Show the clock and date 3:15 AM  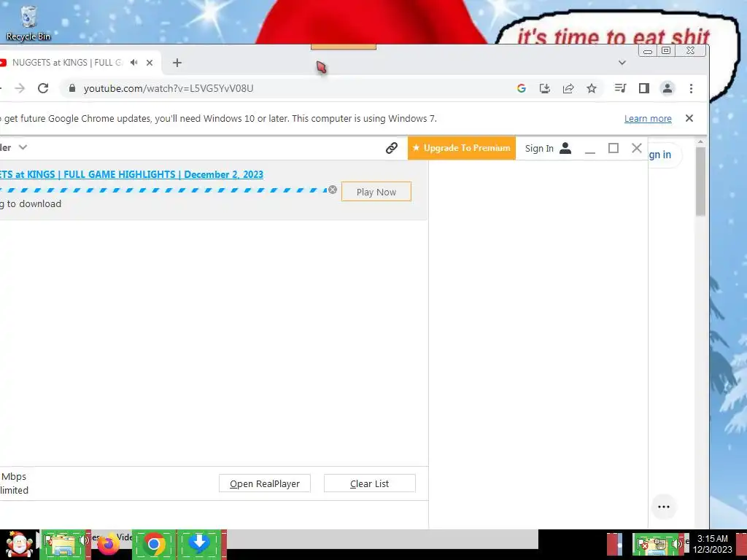[x=712, y=544]
